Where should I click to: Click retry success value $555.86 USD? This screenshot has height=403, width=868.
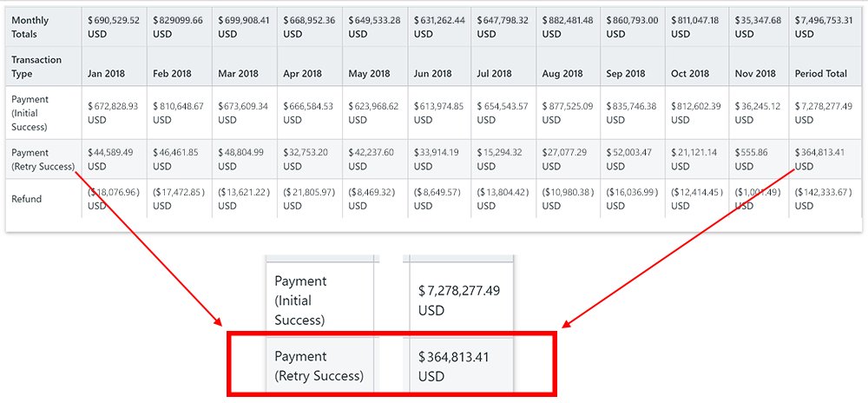tap(753, 160)
